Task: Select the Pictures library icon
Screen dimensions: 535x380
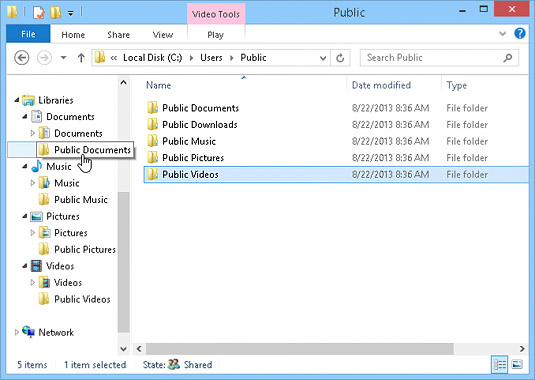Action: click(x=37, y=216)
